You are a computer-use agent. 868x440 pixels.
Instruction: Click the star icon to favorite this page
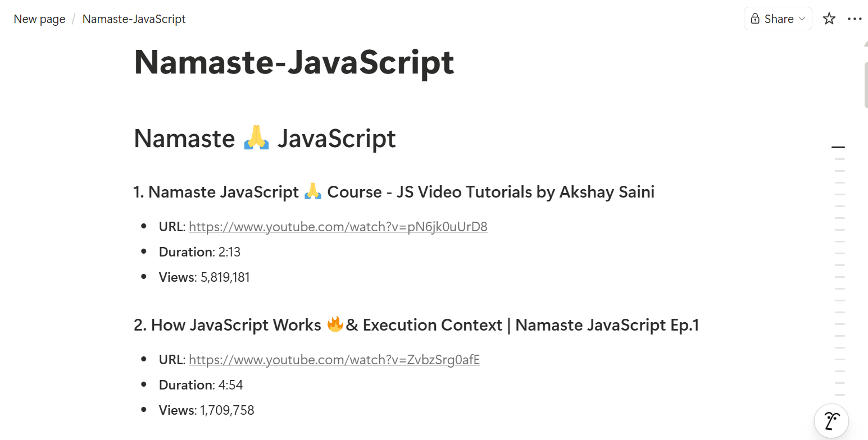[829, 19]
